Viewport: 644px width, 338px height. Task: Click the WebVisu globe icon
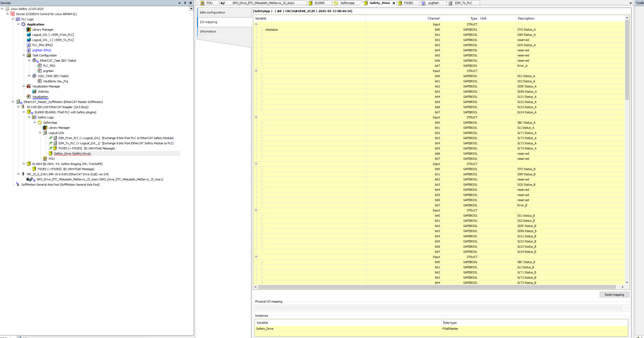point(34,92)
